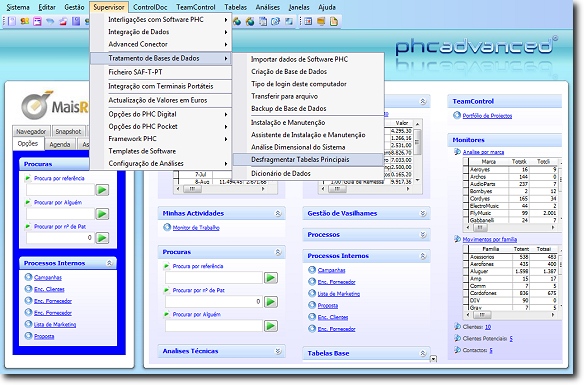Image resolution: width=584 pixels, height=385 pixels.
Task: Click the Procurar por Alguém field in center panel
Action: (x=214, y=326)
